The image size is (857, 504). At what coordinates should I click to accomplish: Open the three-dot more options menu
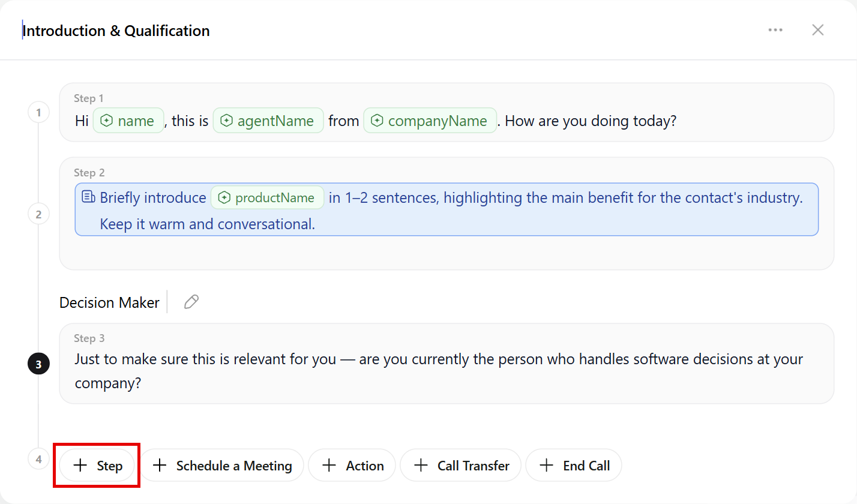coord(775,30)
